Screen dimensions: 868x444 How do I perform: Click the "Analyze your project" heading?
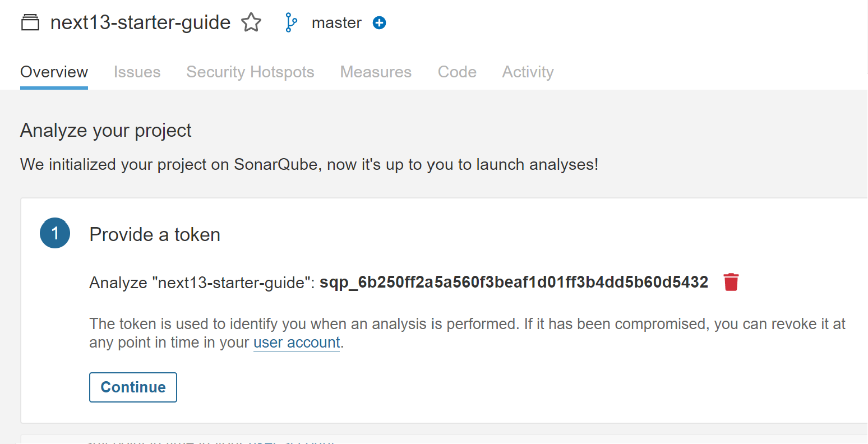point(106,131)
